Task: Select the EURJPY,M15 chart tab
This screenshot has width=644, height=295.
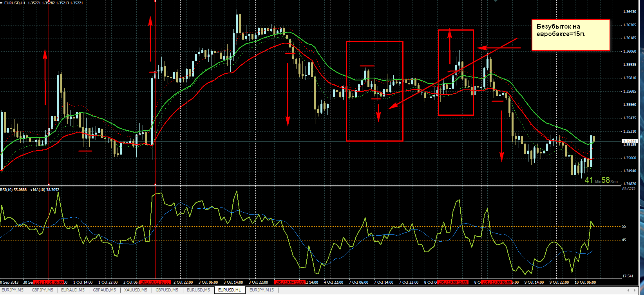Action: pyautogui.click(x=262, y=290)
